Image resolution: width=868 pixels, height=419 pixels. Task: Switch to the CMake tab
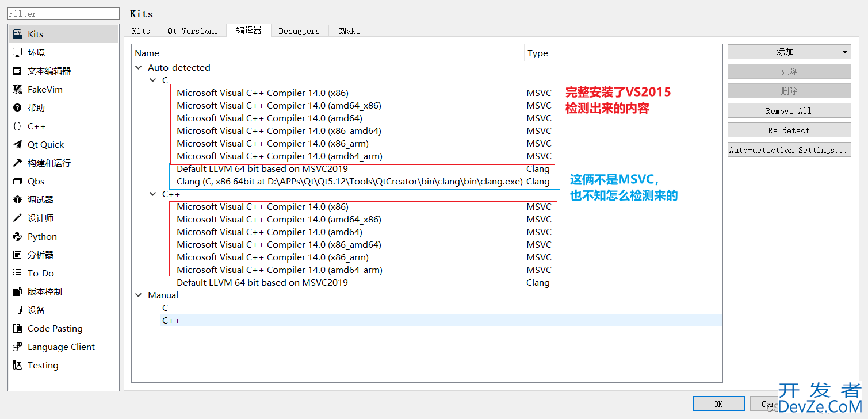tap(349, 31)
